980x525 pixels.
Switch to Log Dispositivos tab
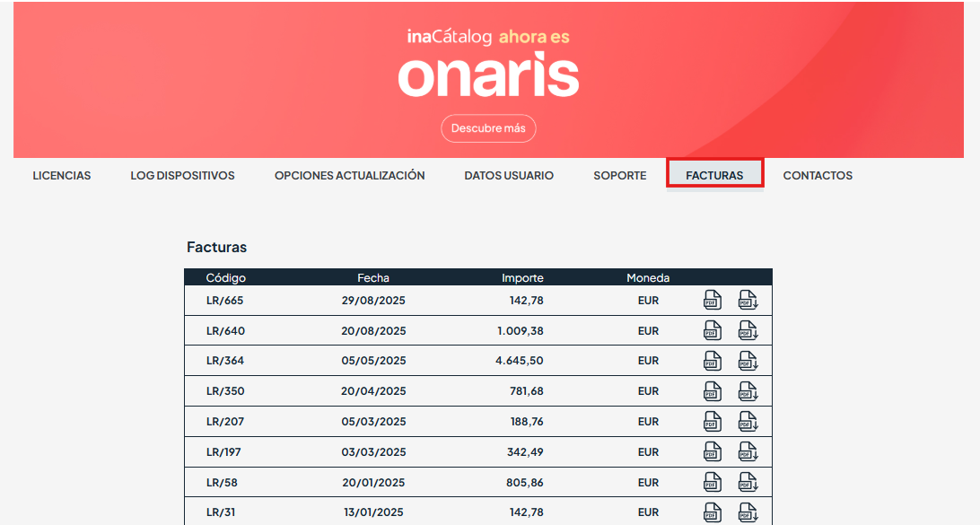pyautogui.click(x=182, y=176)
